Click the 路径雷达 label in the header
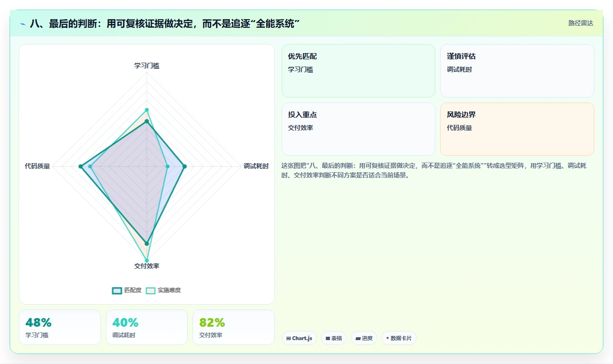613x364 pixels. (580, 23)
